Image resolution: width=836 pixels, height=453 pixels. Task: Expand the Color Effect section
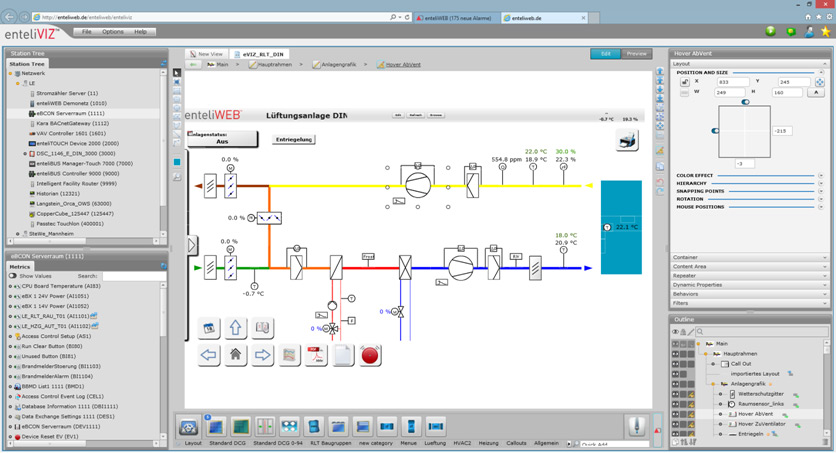pos(821,175)
